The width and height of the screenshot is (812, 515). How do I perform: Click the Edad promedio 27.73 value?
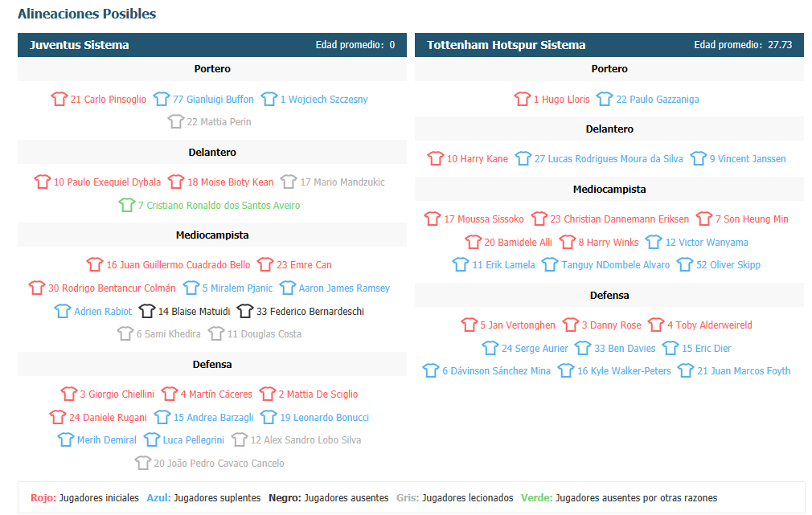click(x=780, y=45)
